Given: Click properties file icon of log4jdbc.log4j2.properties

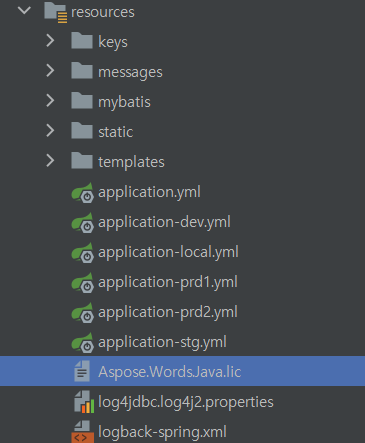Looking at the screenshot, I should pyautogui.click(x=84, y=402).
